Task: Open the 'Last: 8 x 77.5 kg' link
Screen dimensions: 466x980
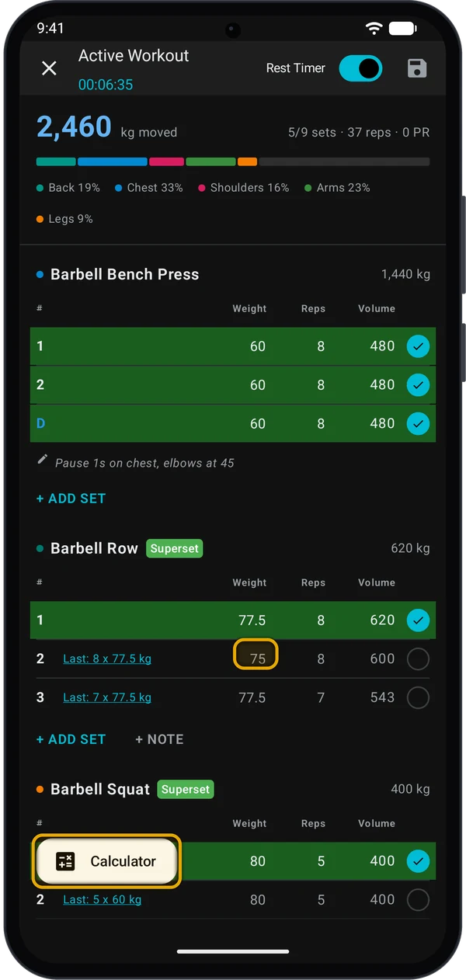Action: coord(107,659)
